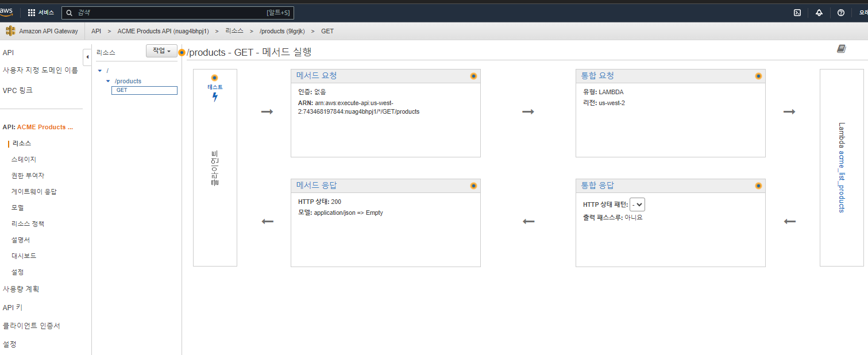Open the Services grid menu

pos(32,13)
